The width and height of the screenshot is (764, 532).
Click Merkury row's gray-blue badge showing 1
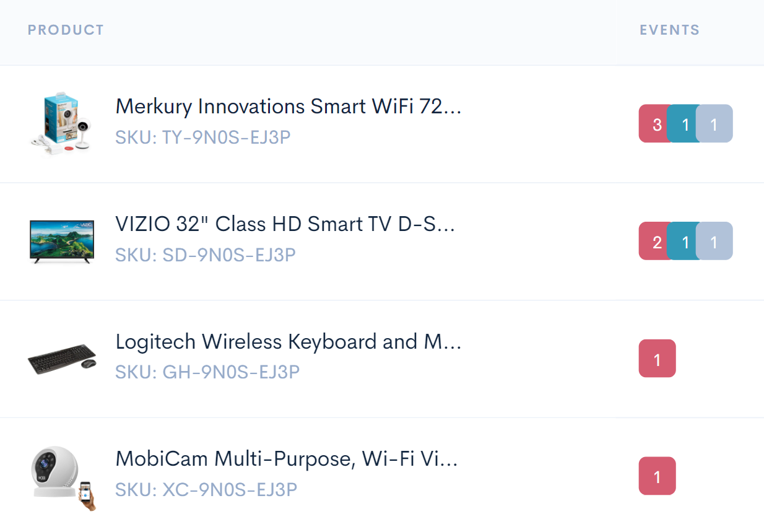(714, 124)
